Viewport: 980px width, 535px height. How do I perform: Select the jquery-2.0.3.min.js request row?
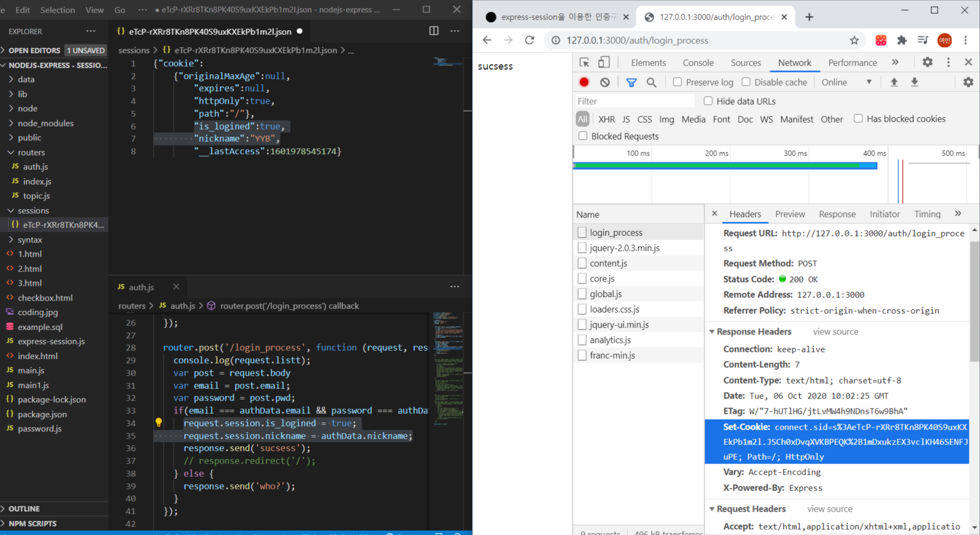tap(639, 248)
